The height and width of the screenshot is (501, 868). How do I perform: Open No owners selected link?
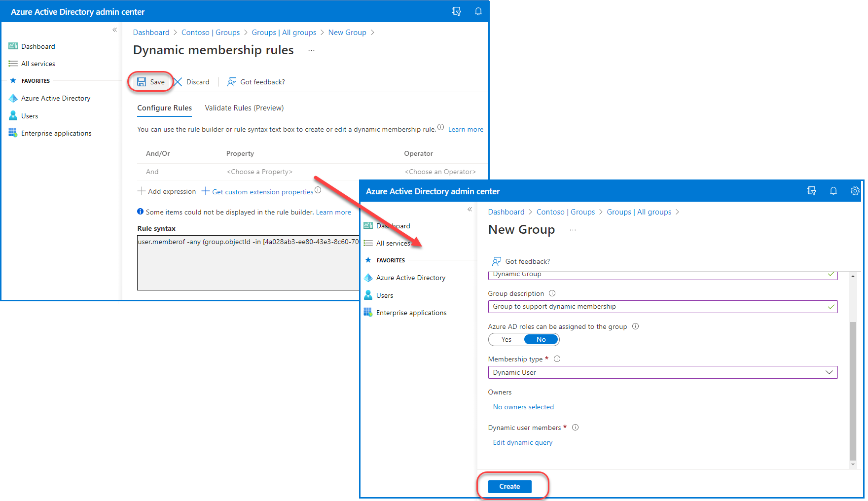click(523, 407)
